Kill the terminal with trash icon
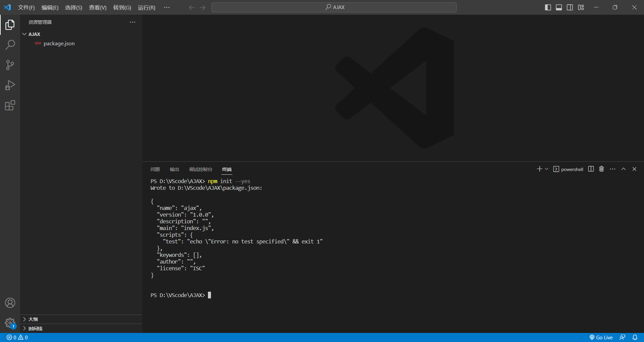Screen dimensions: 644x342 601,169
